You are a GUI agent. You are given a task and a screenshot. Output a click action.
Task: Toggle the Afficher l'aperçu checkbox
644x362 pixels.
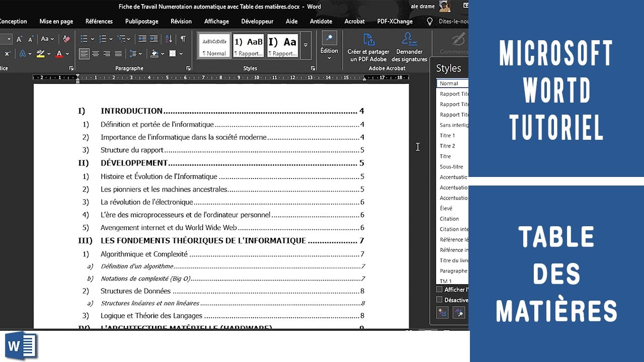click(439, 289)
